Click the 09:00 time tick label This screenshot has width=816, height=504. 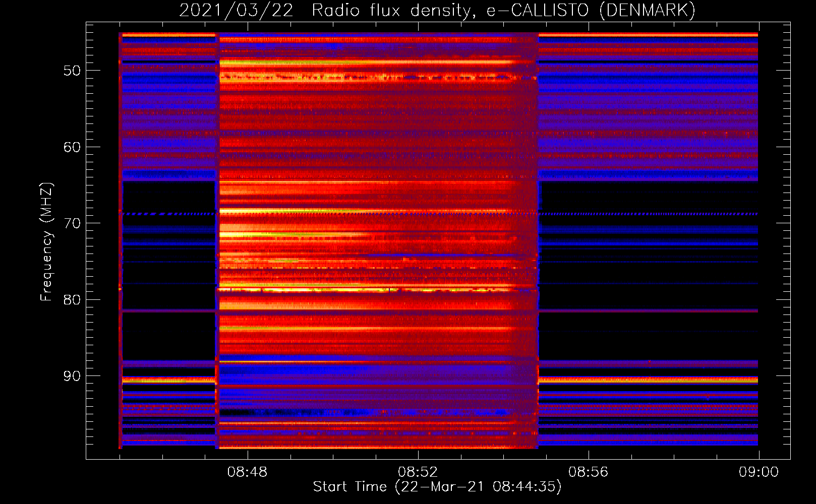[759, 472]
